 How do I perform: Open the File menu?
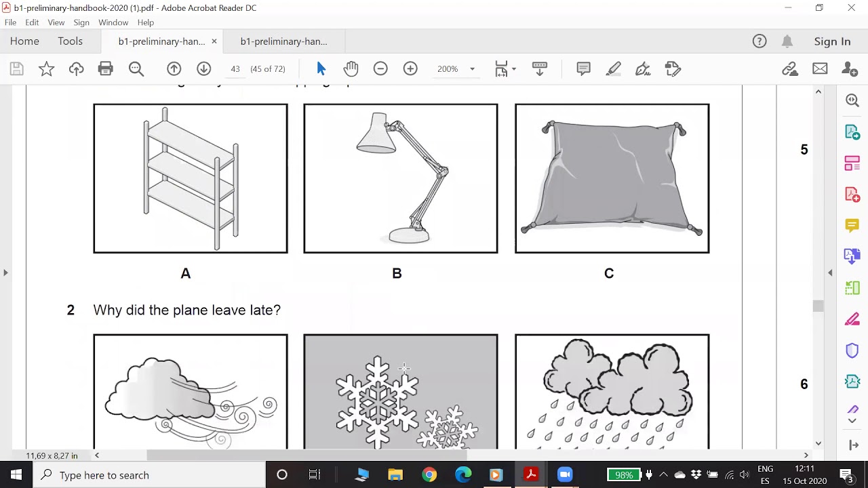pyautogui.click(x=10, y=22)
